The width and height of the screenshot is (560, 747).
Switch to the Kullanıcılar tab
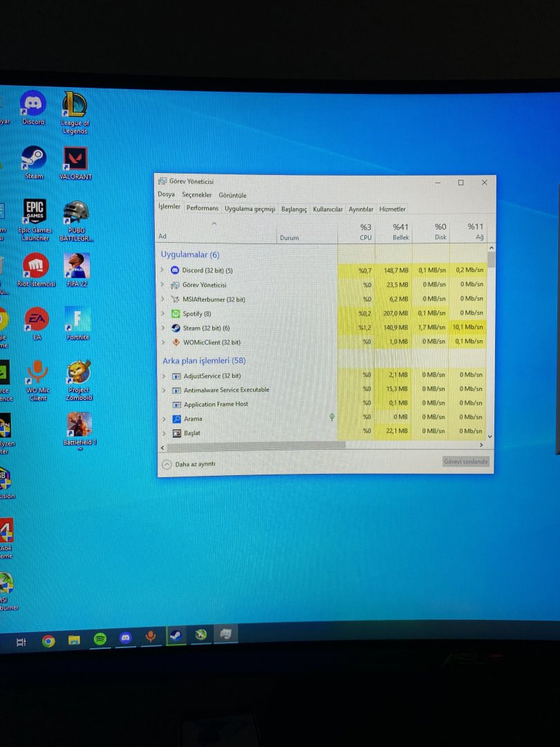(x=328, y=209)
